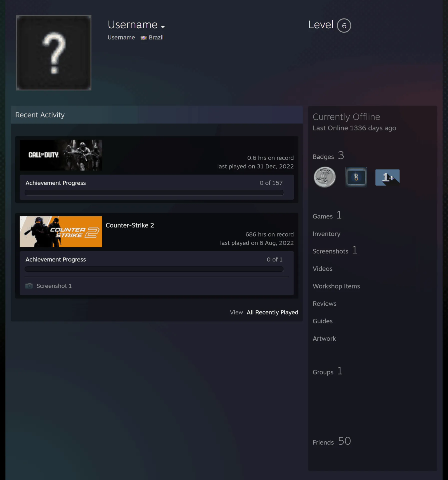Click the '0 of 1' achievement count
Viewport: 448px width, 480px height.
[x=275, y=259]
